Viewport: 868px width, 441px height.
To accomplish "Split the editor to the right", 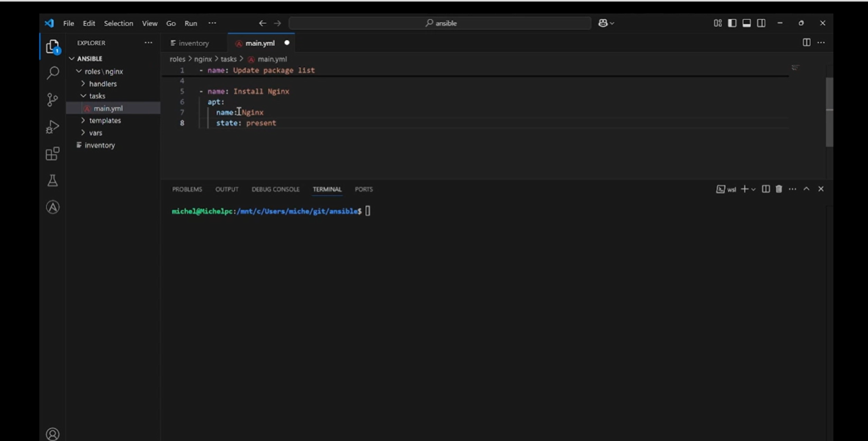I will coord(806,42).
